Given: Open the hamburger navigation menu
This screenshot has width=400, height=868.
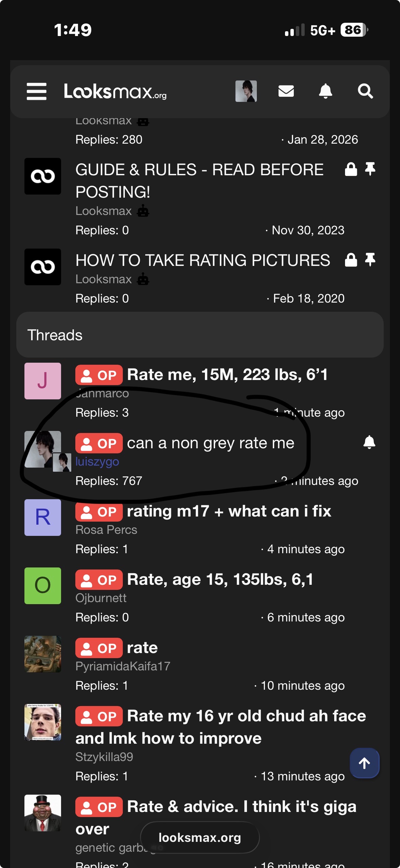Looking at the screenshot, I should click(x=37, y=91).
